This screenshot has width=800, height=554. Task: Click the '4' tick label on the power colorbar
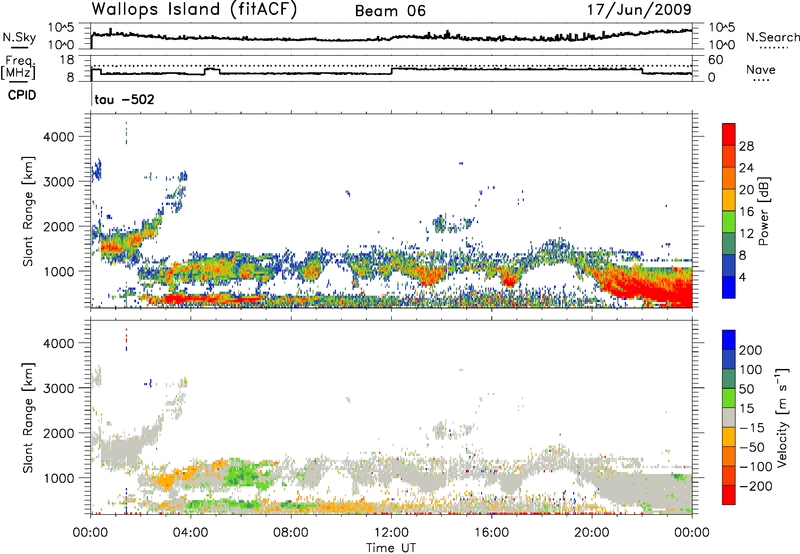pyautogui.click(x=742, y=278)
